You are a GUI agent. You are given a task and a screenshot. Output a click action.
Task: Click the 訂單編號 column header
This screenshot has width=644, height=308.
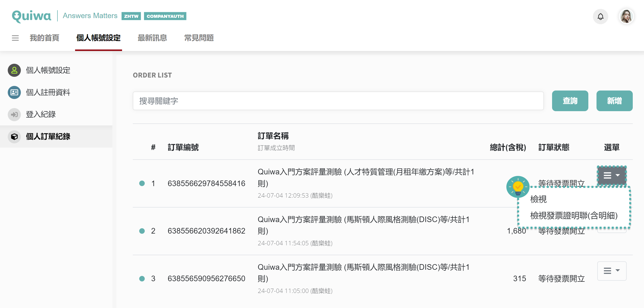coord(183,147)
